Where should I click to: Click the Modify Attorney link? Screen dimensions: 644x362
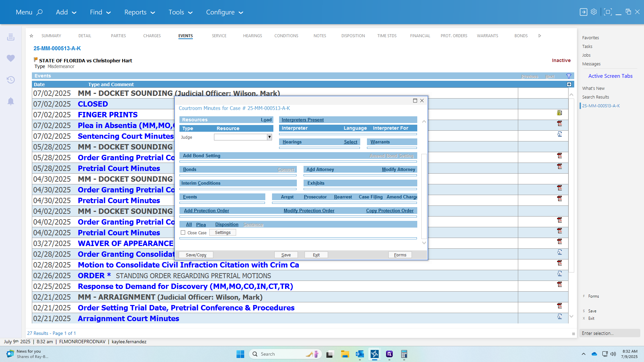tap(398, 170)
